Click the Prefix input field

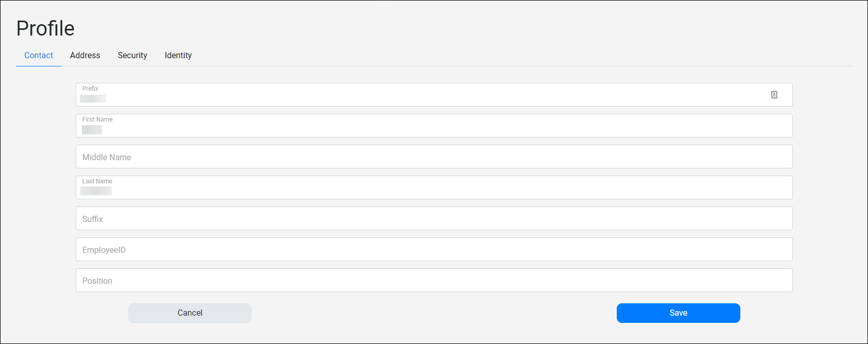(434, 95)
